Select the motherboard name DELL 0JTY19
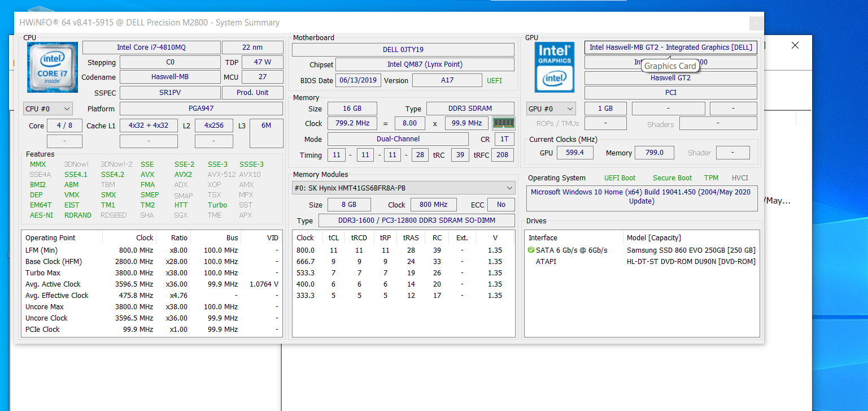 (x=403, y=50)
